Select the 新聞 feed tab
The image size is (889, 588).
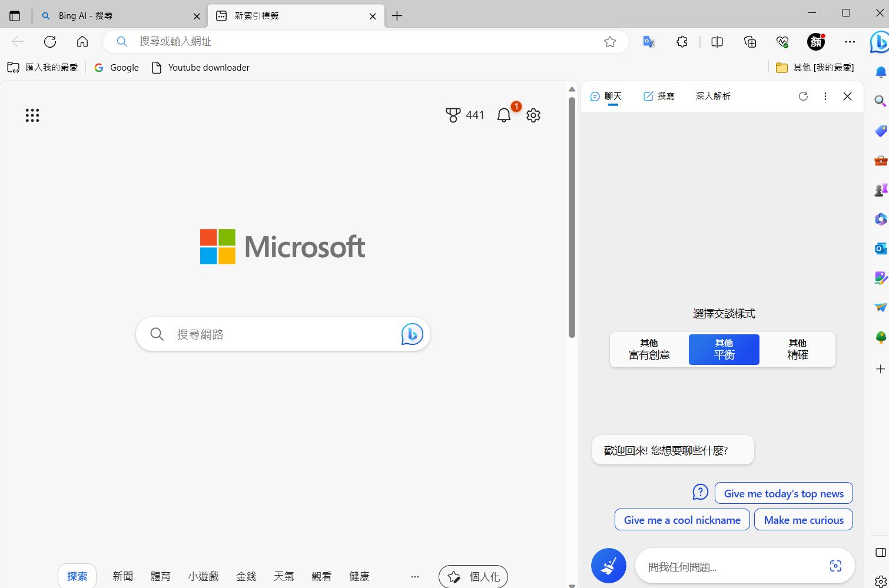point(123,576)
